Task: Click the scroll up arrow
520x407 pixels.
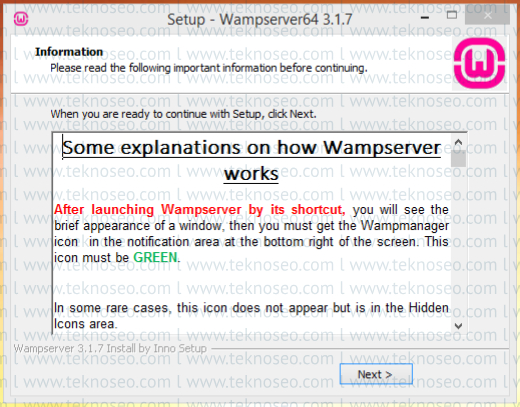Action: point(458,142)
